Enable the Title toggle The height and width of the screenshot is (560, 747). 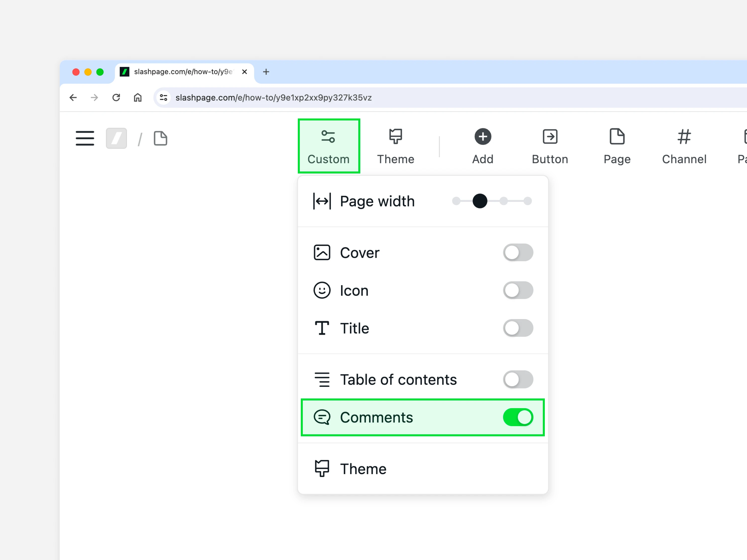tap(518, 328)
